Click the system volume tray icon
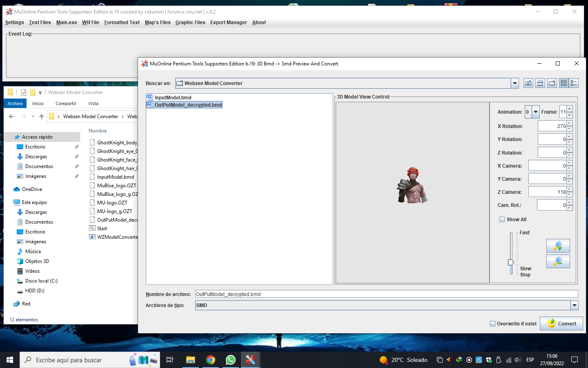This screenshot has width=588, height=368. pos(518,360)
